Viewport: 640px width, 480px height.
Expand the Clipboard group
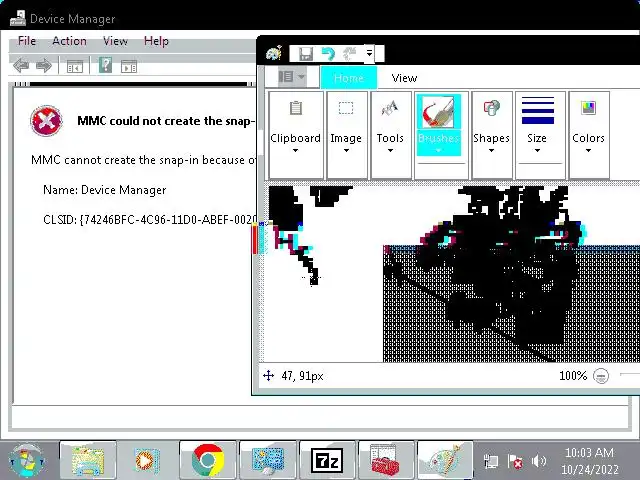(296, 135)
